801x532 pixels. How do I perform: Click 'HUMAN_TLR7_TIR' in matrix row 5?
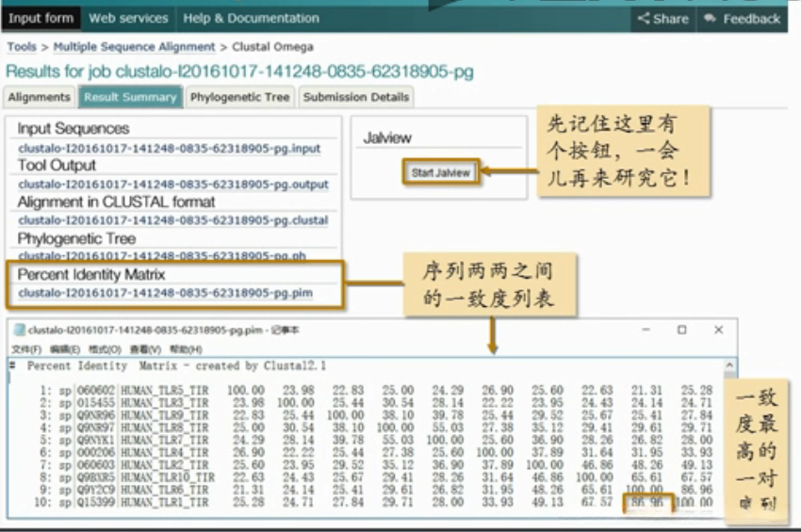pyautogui.click(x=164, y=440)
